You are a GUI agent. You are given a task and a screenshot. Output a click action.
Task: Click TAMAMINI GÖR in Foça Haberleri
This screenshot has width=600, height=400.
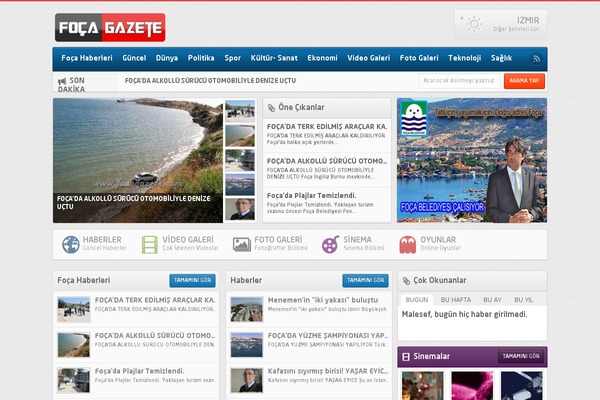tap(192, 281)
